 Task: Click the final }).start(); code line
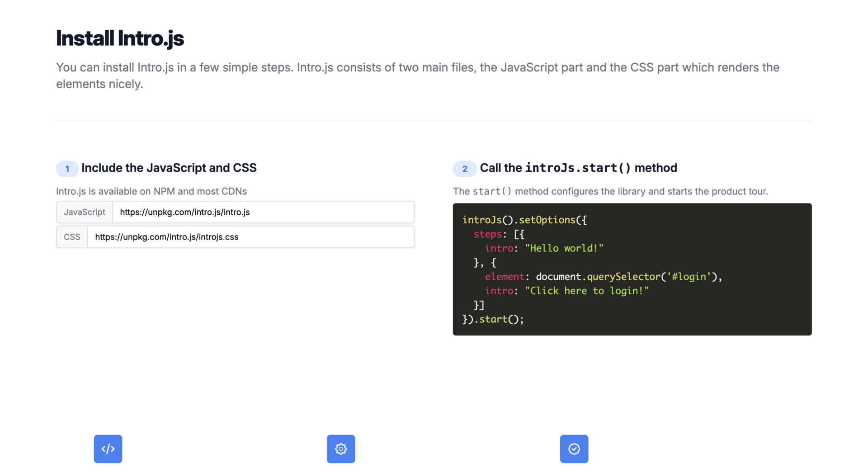coord(493,319)
